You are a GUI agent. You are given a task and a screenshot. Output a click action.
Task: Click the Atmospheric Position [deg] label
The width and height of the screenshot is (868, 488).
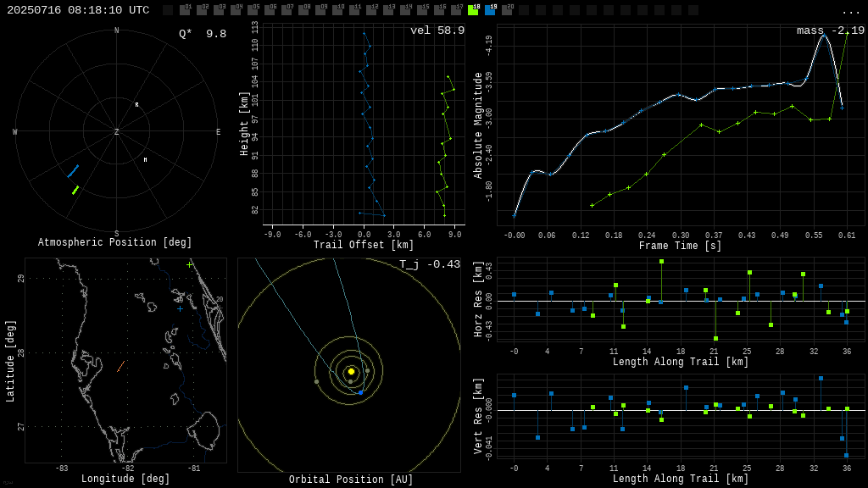114,242
